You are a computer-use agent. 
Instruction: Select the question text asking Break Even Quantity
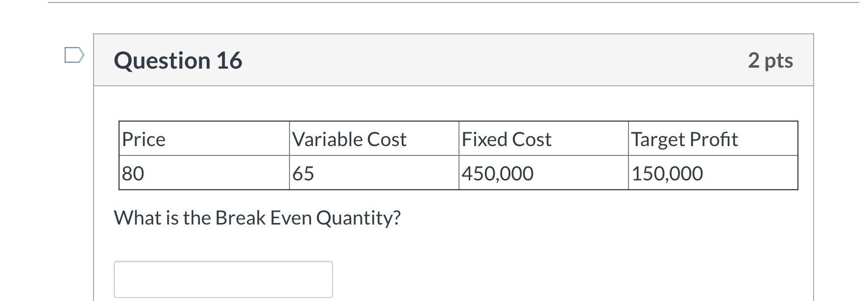(x=257, y=218)
